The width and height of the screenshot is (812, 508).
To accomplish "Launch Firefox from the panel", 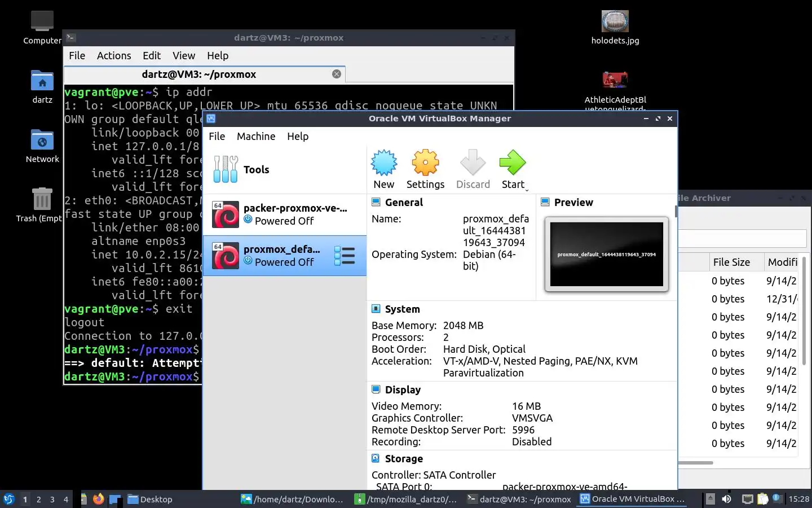I will (99, 499).
